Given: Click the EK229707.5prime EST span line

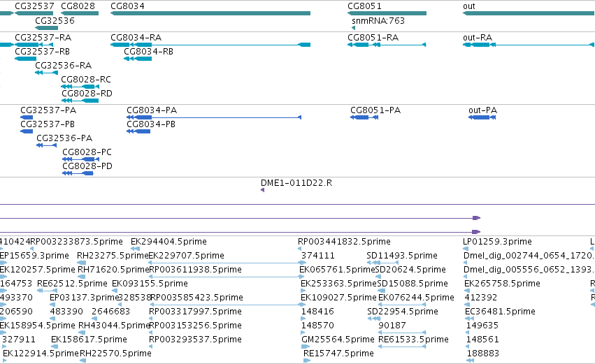Looking at the screenshot, I should coord(227,263).
